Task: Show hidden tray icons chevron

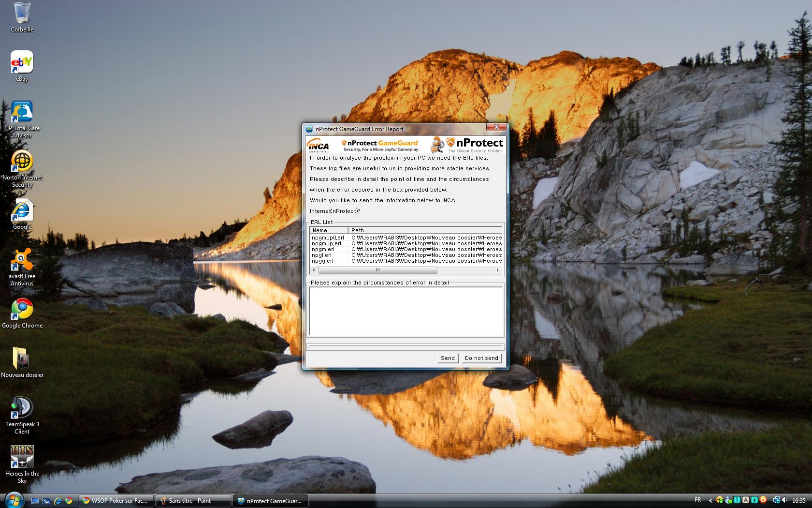Action: [710, 500]
